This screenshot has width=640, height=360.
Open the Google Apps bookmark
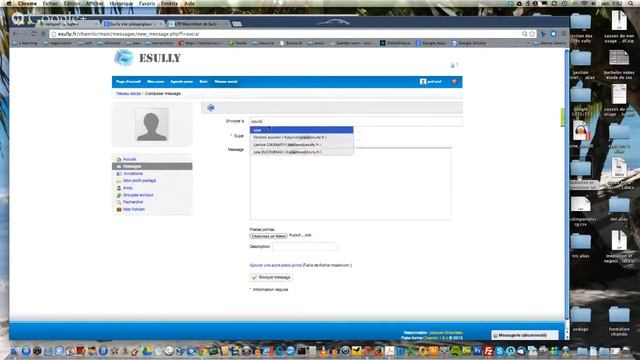coord(430,43)
